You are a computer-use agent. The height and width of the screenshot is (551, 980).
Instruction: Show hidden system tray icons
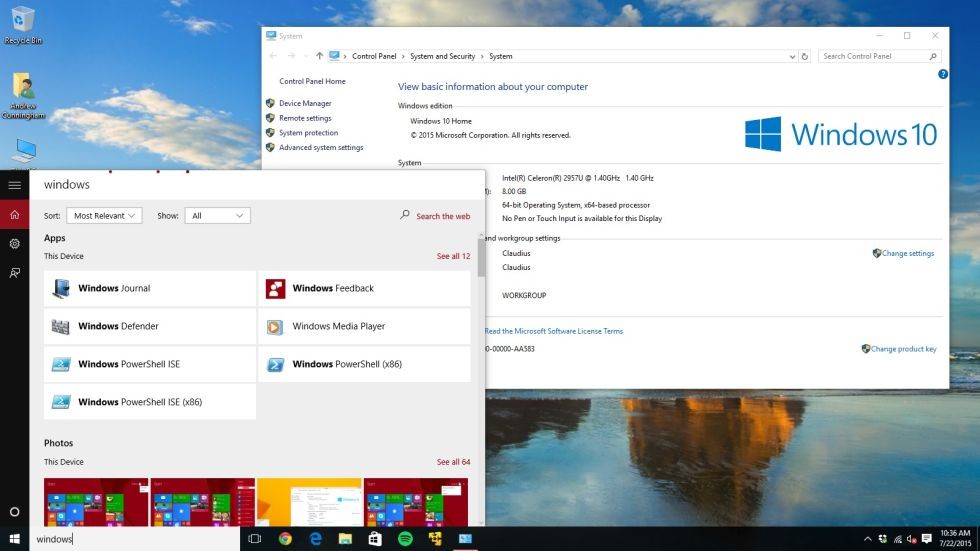point(868,539)
